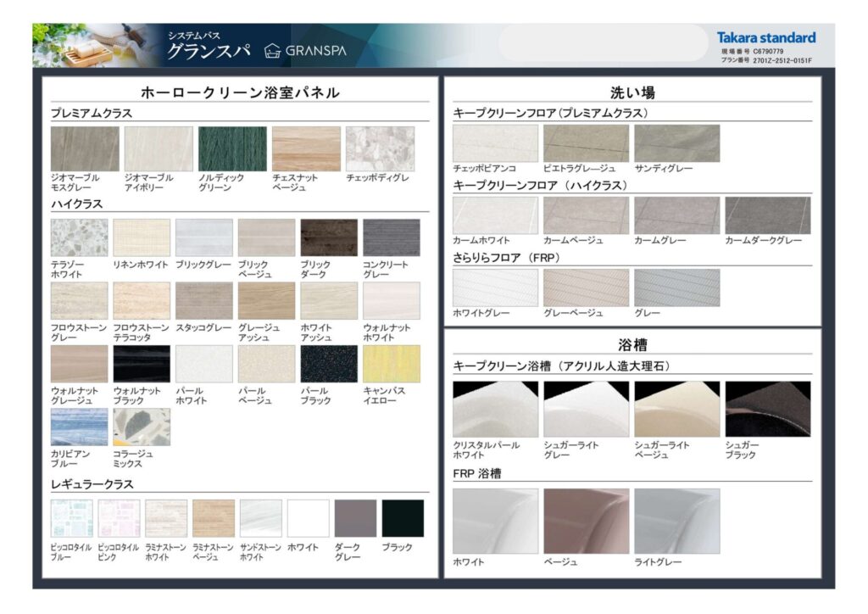
Task: Select the ピッコロタイルピンク regular swatch
Action: (119, 518)
